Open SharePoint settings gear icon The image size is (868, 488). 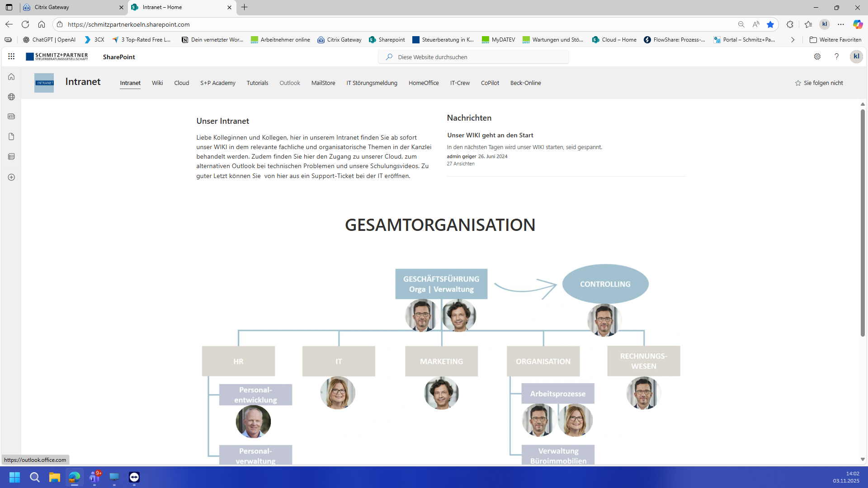[x=817, y=56]
